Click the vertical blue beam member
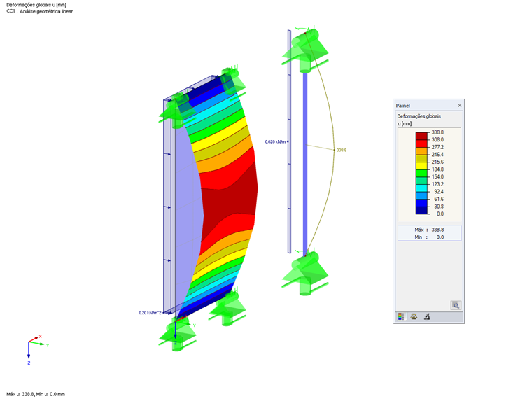532x399 pixels. (305, 163)
